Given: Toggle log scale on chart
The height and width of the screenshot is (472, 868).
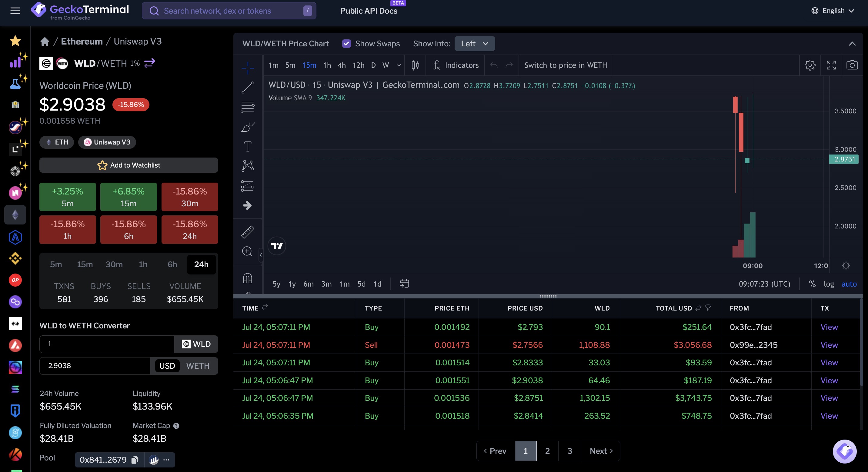Looking at the screenshot, I should pyautogui.click(x=829, y=284).
